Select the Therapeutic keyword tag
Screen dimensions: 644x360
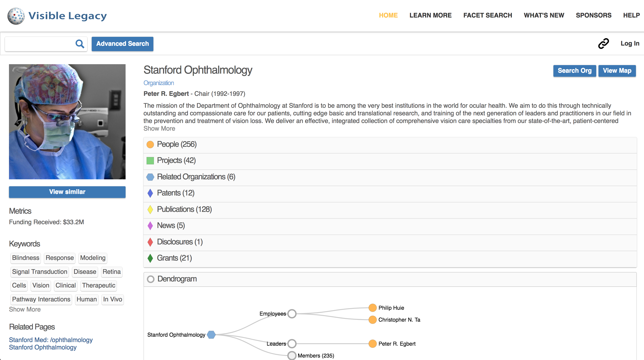(98, 285)
